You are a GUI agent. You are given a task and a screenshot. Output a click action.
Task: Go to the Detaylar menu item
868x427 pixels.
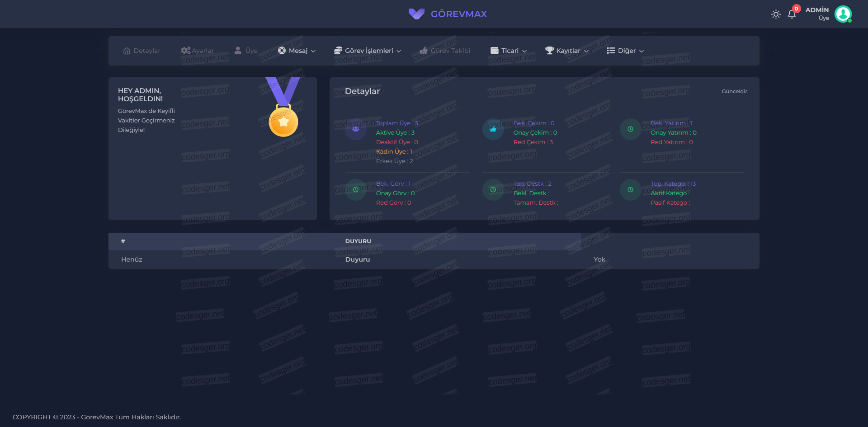142,51
